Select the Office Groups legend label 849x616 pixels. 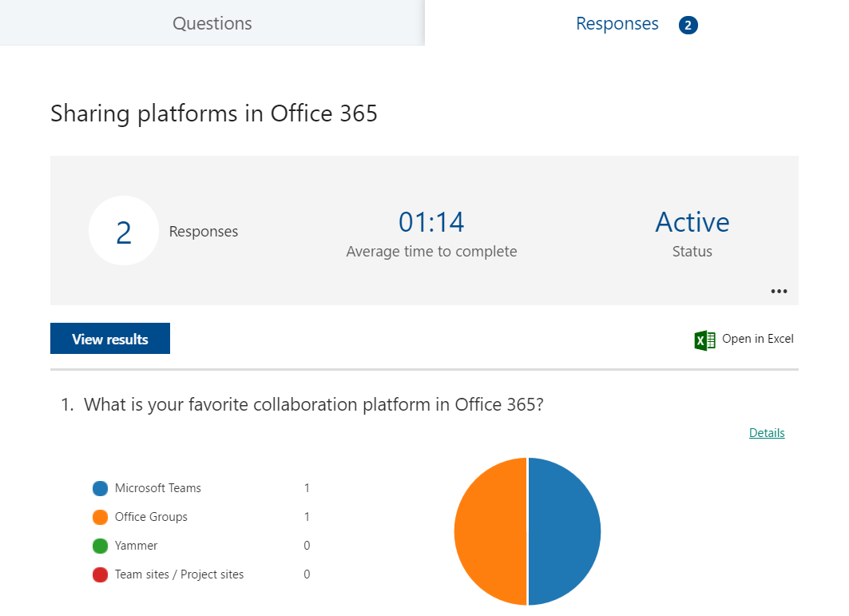(151, 517)
